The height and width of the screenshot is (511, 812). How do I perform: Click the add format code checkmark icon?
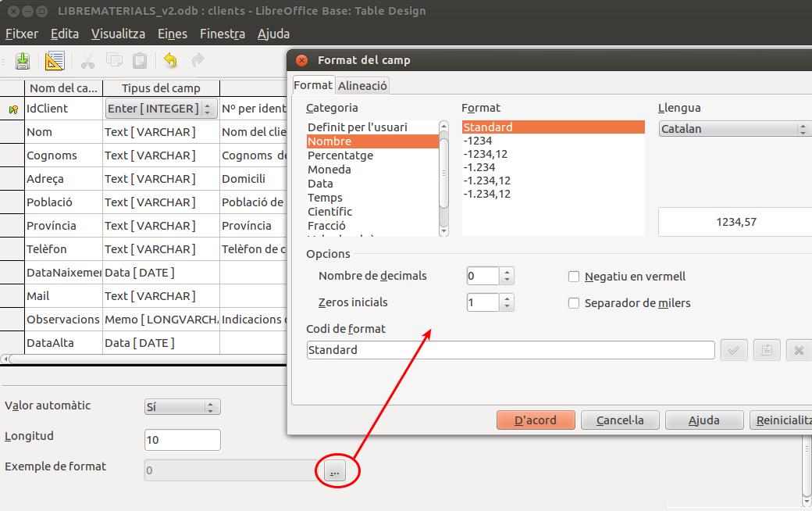[733, 351]
